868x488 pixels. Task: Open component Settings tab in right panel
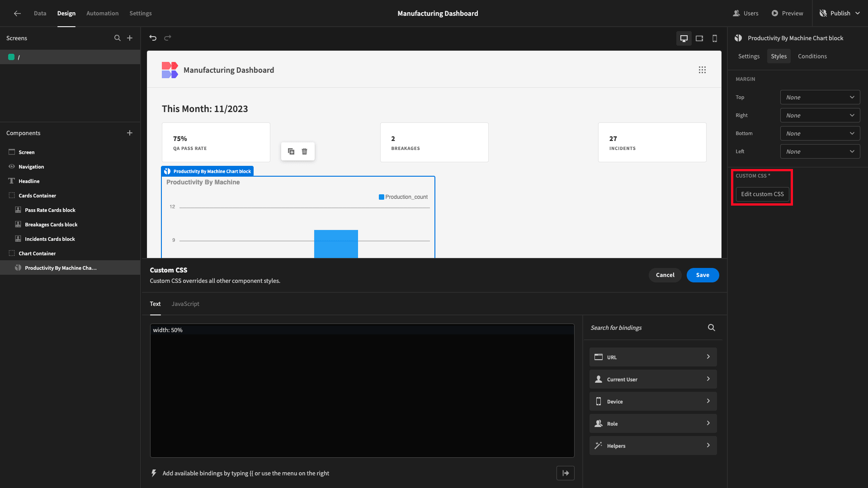coord(749,56)
